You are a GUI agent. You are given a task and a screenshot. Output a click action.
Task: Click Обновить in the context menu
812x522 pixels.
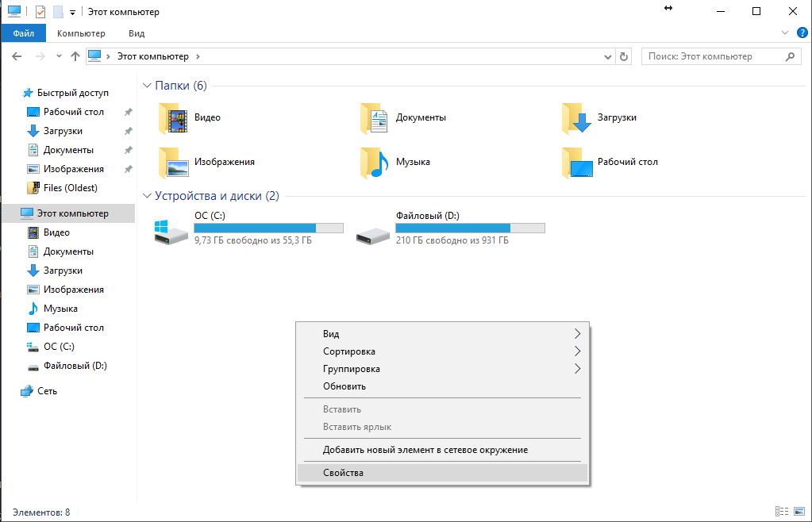click(443, 386)
